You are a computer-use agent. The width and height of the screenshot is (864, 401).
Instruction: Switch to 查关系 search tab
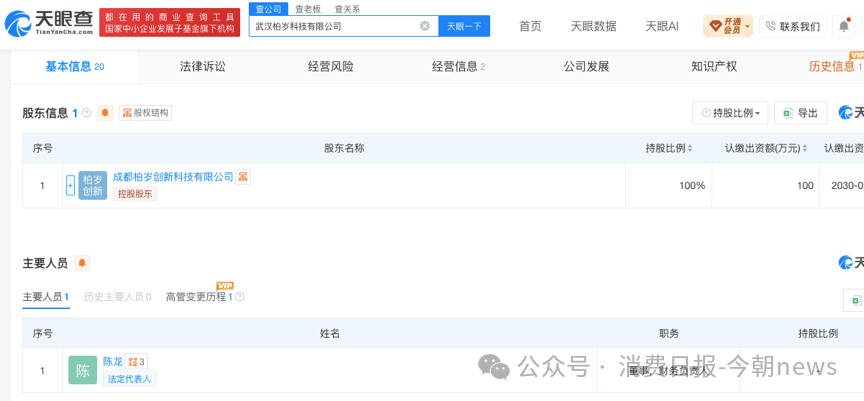point(347,9)
